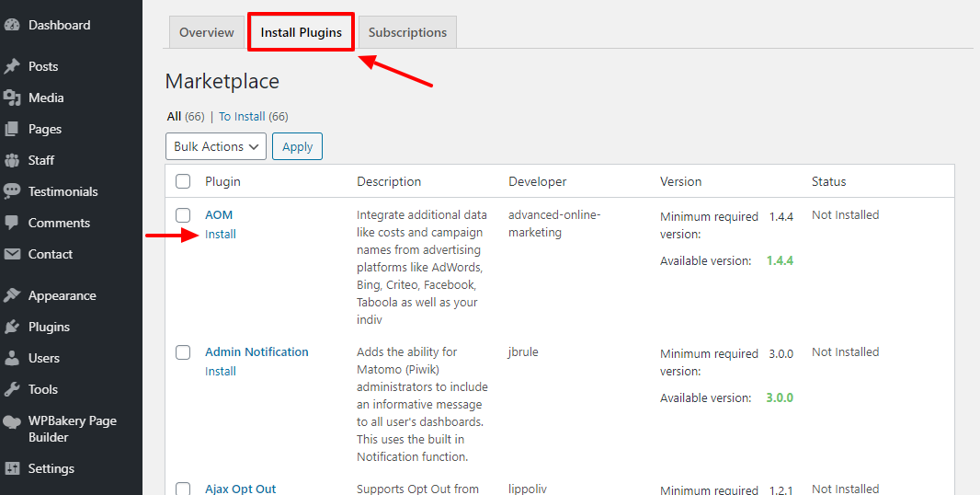
Task: Click developer name advanced-online-marketing
Action: tap(554, 224)
